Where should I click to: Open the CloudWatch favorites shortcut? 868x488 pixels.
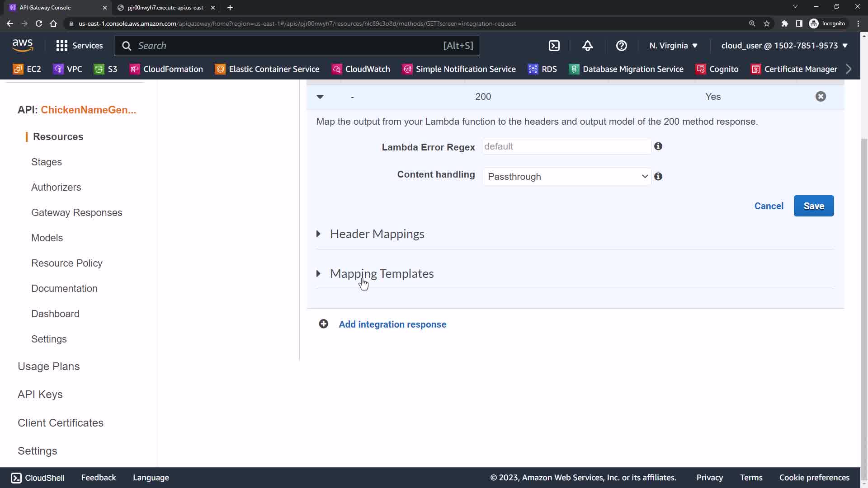pyautogui.click(x=361, y=69)
